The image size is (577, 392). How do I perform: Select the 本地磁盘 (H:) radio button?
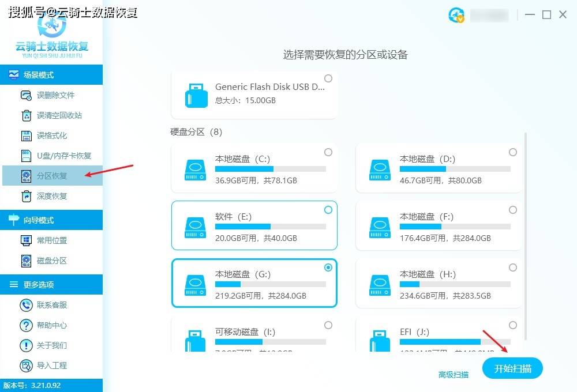[513, 267]
